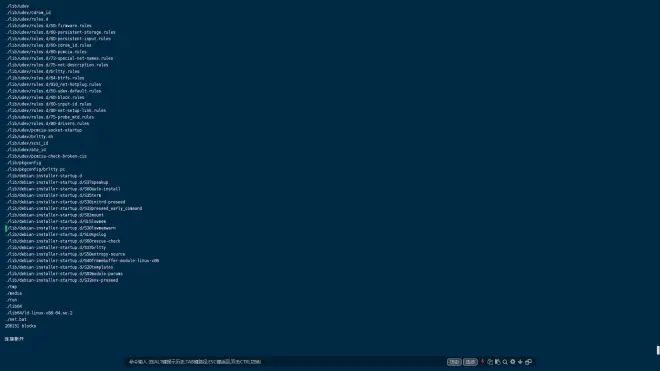Click the line ending '60-persistent-input.rules'
This screenshot has width=660, height=371.
(x=58, y=38)
